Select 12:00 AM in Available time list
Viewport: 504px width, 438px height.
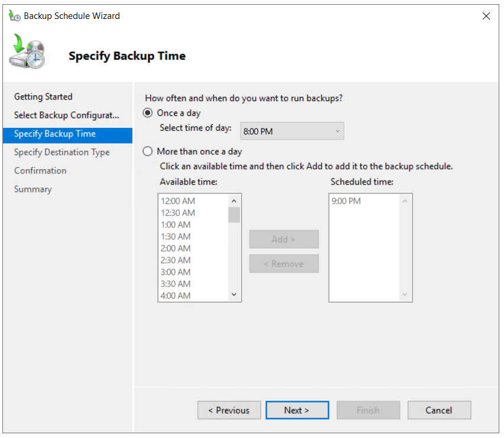coord(177,201)
